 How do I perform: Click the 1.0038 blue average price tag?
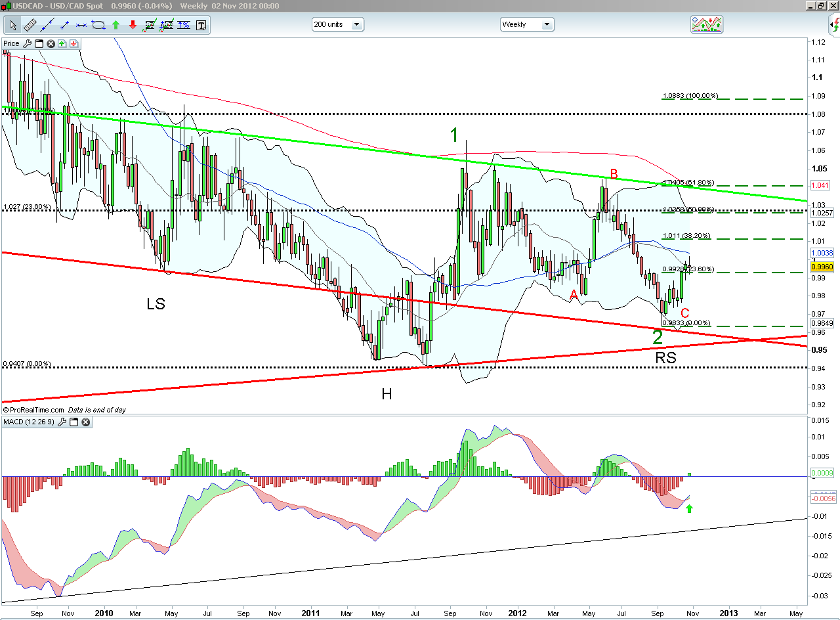tap(822, 253)
